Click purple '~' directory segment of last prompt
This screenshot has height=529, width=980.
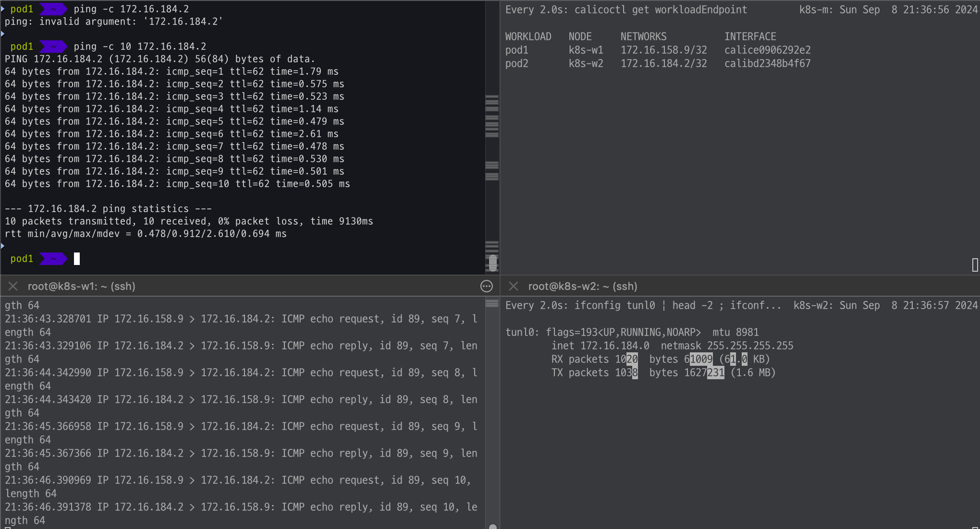point(53,259)
